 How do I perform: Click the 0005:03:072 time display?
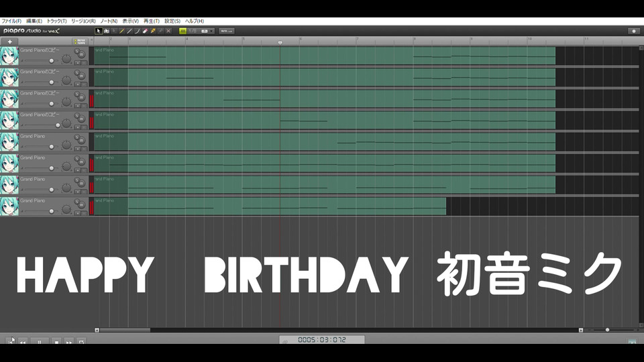point(321,340)
